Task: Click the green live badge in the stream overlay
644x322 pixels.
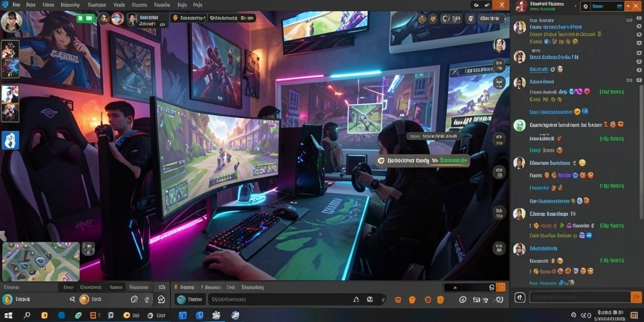Action: tap(86, 18)
